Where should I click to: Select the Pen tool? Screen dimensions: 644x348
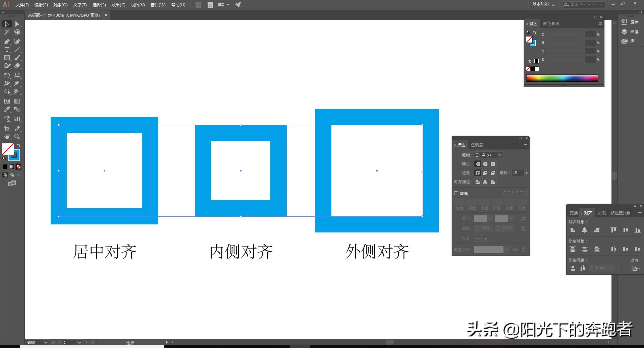(x=7, y=42)
